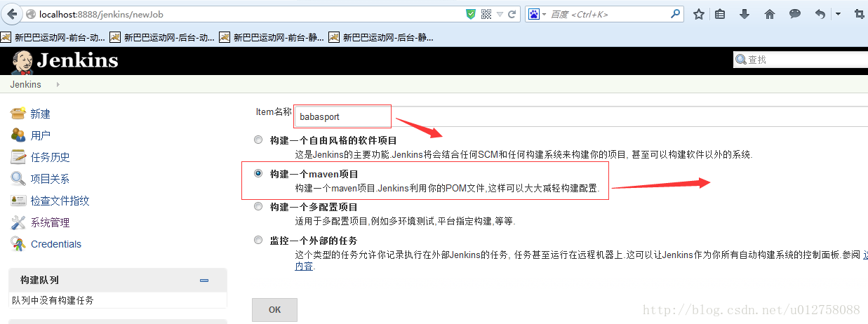Click the label 构建一个maven项目

pyautogui.click(x=314, y=173)
